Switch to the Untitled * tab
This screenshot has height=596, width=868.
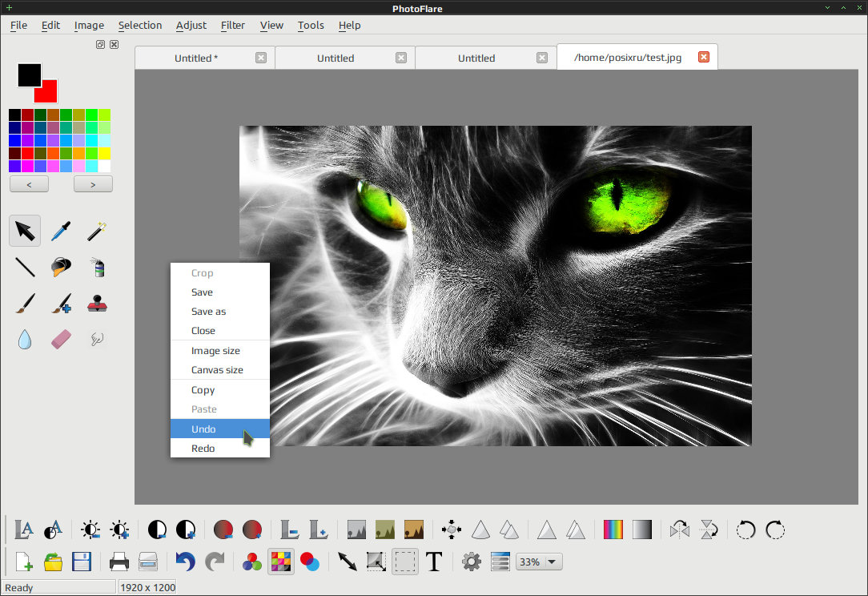pos(196,58)
